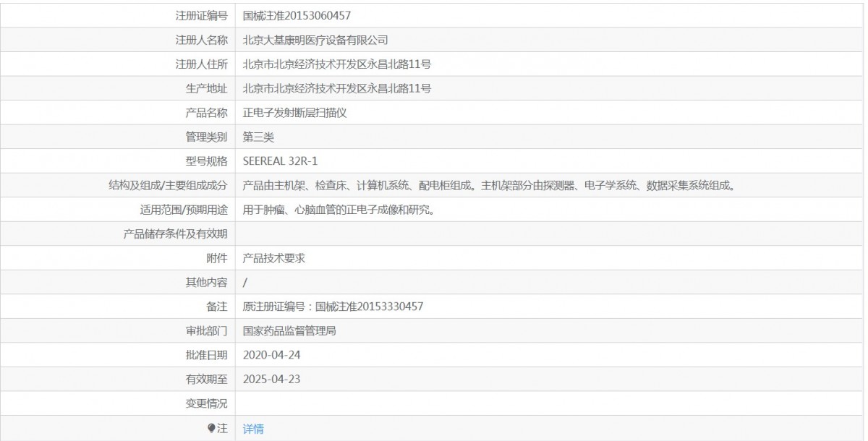Image resolution: width=868 pixels, height=441 pixels.
Task: Click the 结构及组成/主要组成成分 label
Action: point(167,186)
